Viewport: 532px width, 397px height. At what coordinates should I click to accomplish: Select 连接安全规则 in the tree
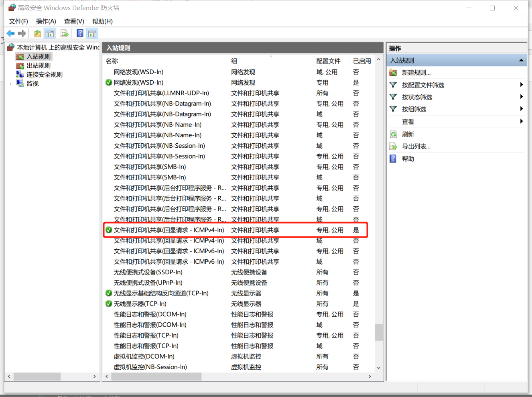[45, 75]
